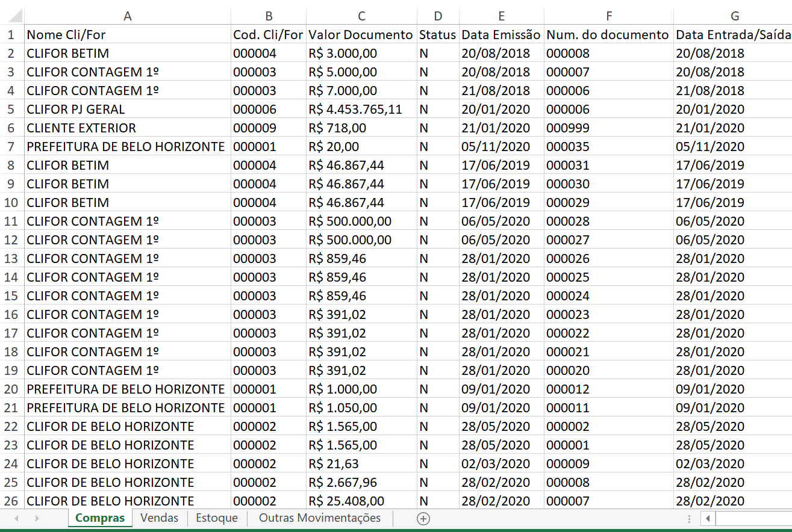Select 'CLIFOR BETIM' in row 2
This screenshot has height=532, width=792.
coord(128,54)
